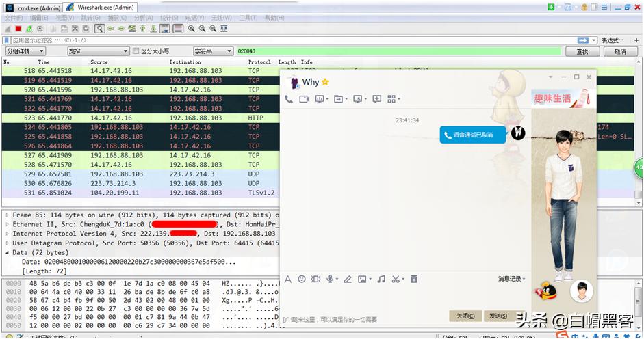
Task: Click the 语音通话已取消 message bubble
Action: (473, 135)
